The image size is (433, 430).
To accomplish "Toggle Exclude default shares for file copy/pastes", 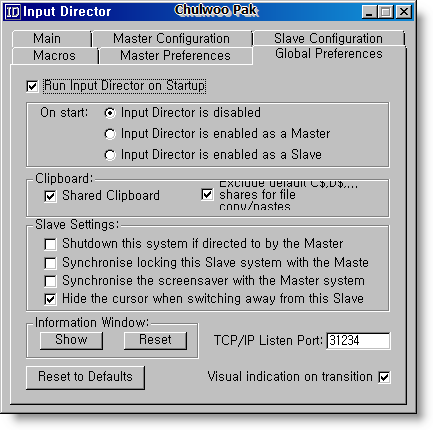I will 207,194.
